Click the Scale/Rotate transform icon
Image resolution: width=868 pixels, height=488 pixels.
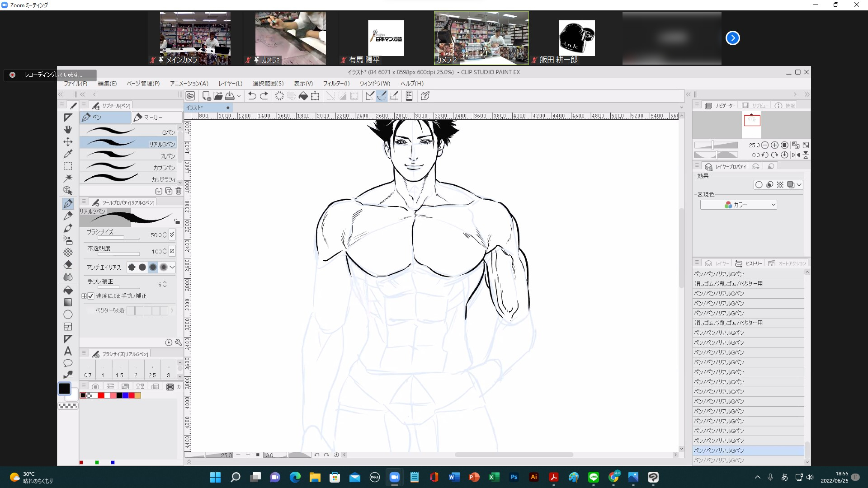315,96
